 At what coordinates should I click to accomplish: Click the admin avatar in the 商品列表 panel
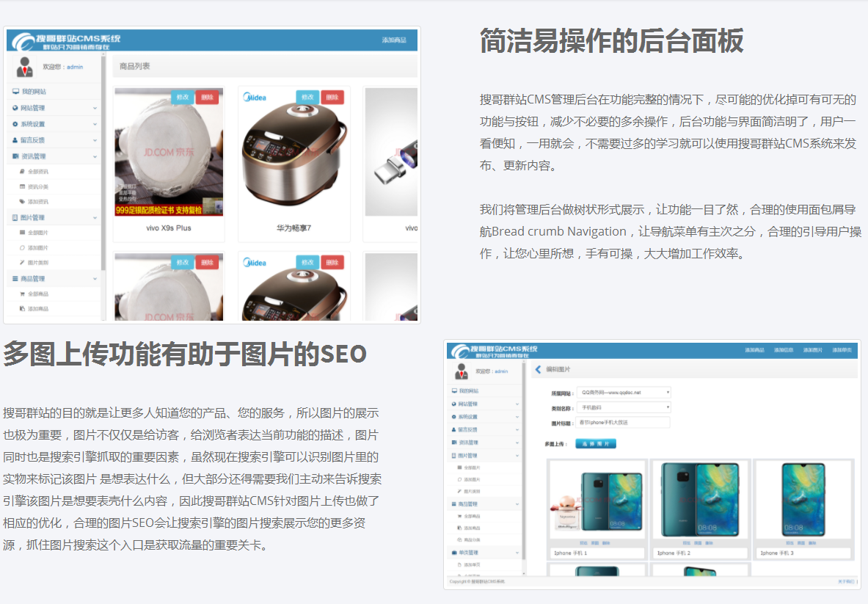(x=24, y=67)
